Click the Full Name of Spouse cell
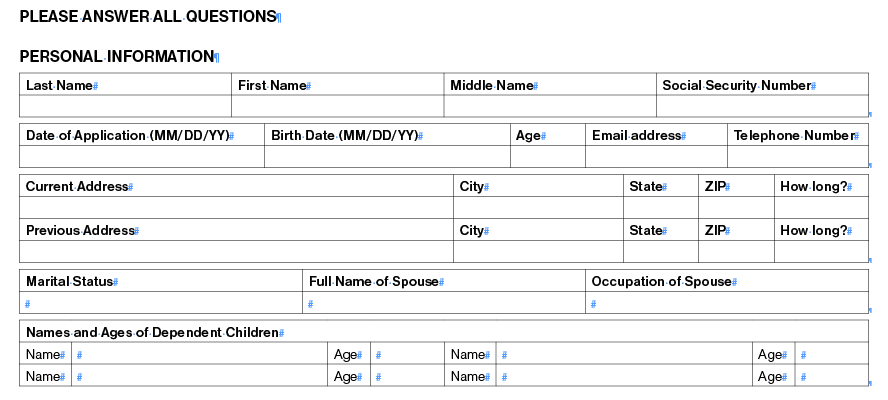 [444, 302]
